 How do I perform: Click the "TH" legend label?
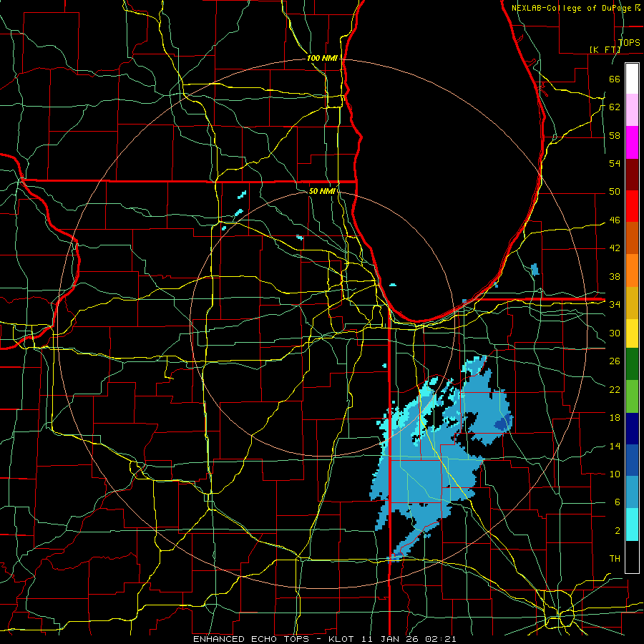click(615, 559)
